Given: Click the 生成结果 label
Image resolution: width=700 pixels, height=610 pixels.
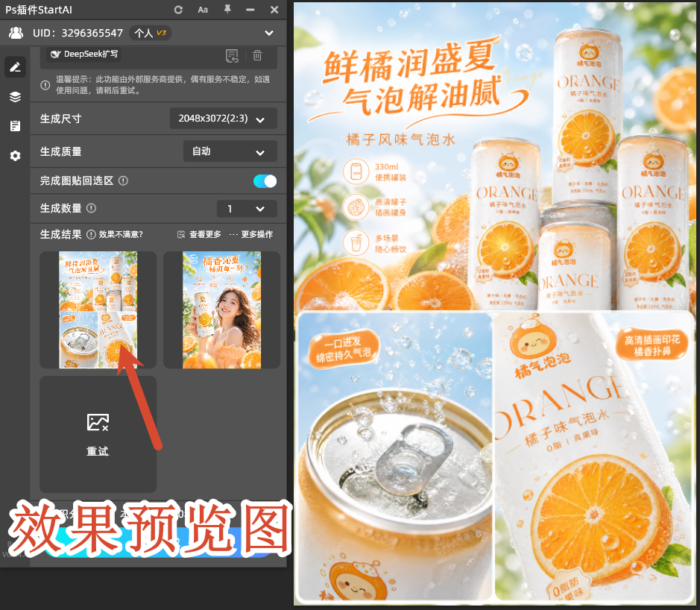Looking at the screenshot, I should point(60,234).
